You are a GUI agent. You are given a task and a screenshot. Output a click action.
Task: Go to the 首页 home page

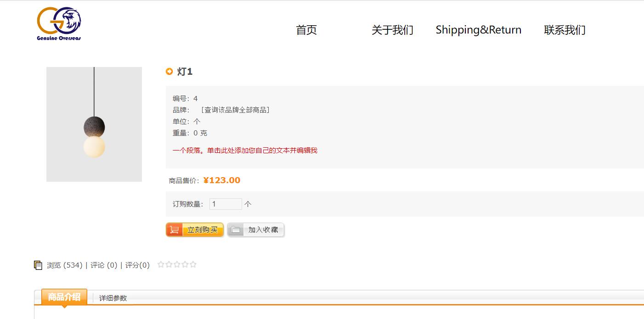[306, 30]
